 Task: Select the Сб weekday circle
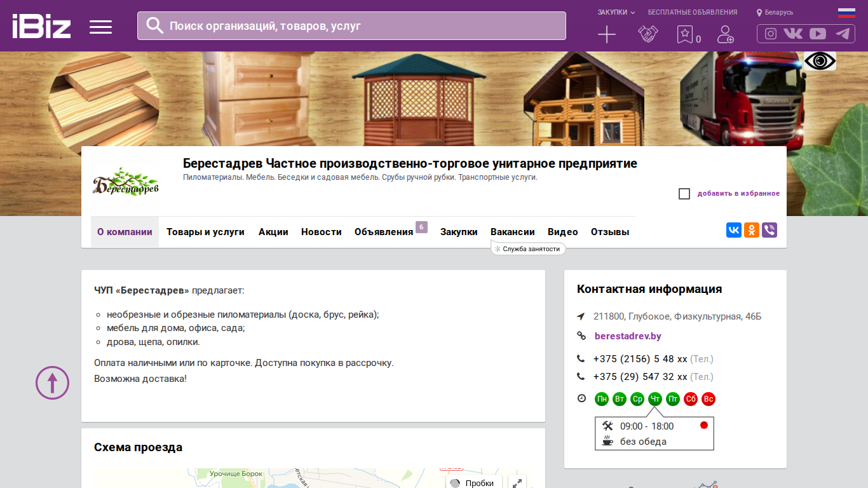[691, 399]
